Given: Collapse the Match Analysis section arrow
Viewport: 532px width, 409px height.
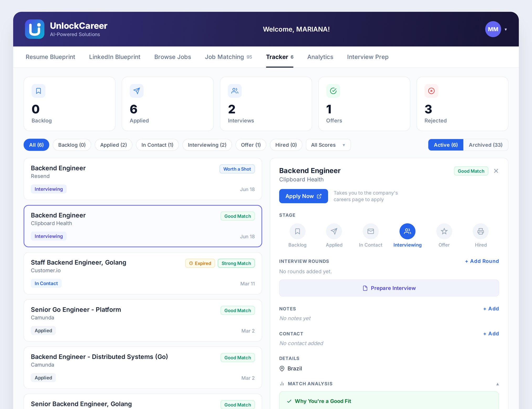Looking at the screenshot, I should [x=497, y=384].
